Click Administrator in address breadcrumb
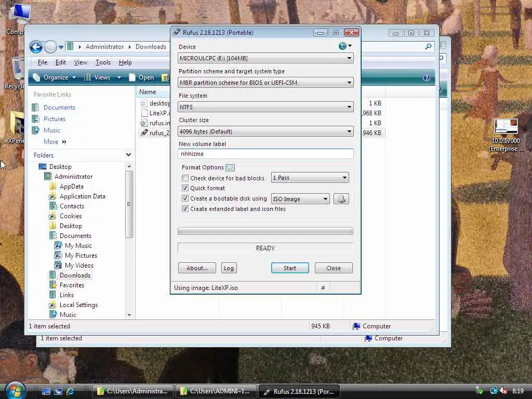Viewport: 532px width, 399px height. [104, 47]
